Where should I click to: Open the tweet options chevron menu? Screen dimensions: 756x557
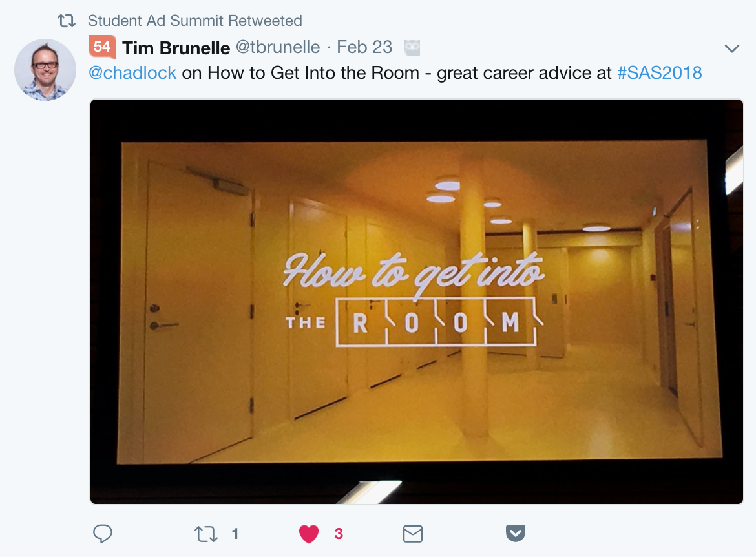732,48
